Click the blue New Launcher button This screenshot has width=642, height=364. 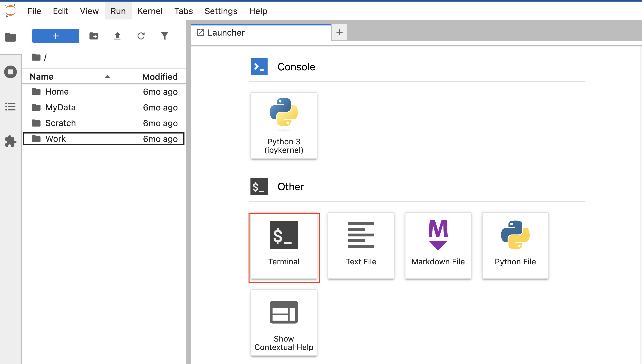pyautogui.click(x=56, y=36)
